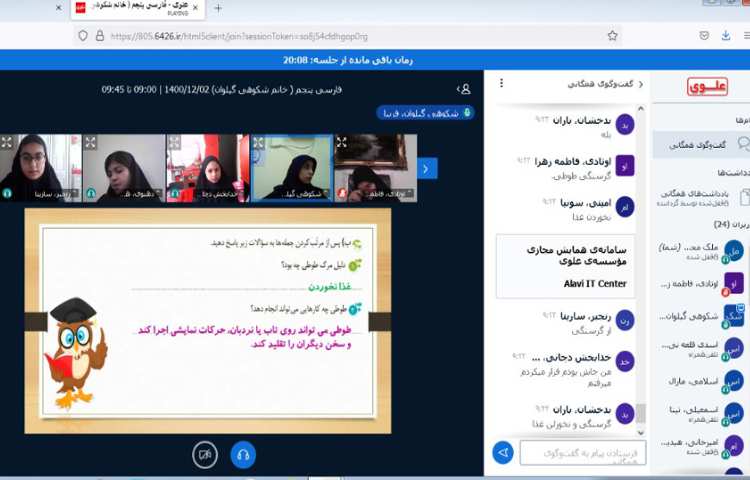Click the chat message 'نخوردن غذا'
This screenshot has width=750, height=480.
pyautogui.click(x=592, y=218)
